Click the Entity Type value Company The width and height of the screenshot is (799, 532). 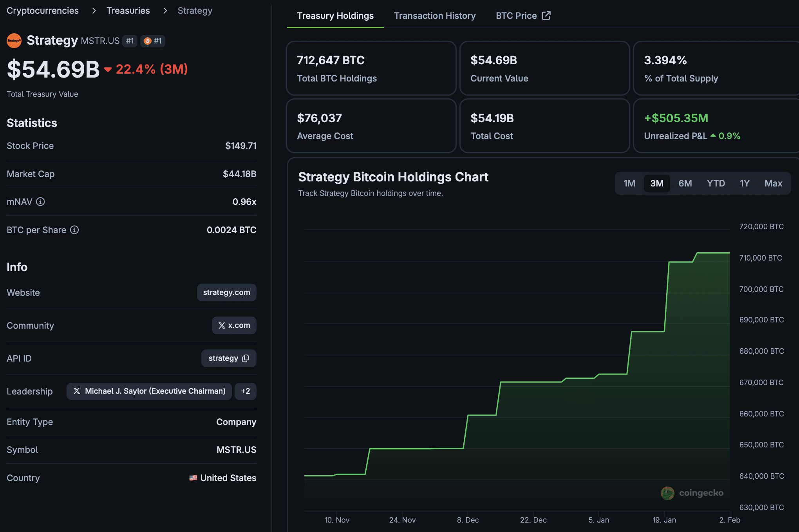(x=236, y=422)
